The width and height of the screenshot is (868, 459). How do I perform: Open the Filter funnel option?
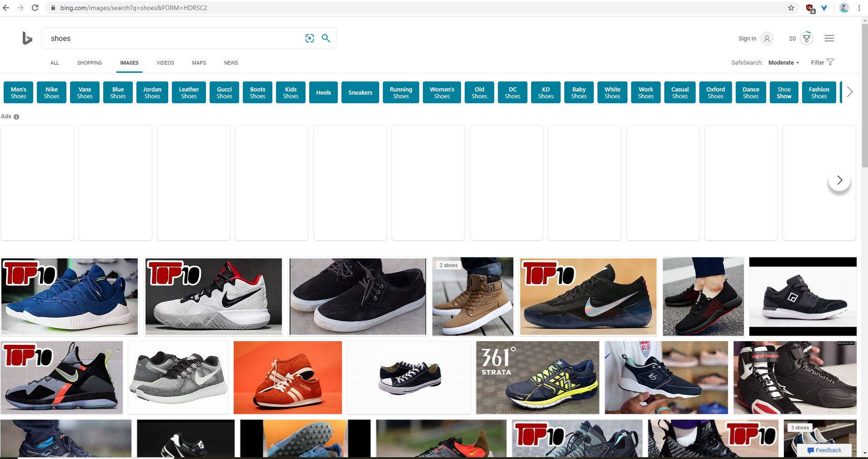coord(823,62)
